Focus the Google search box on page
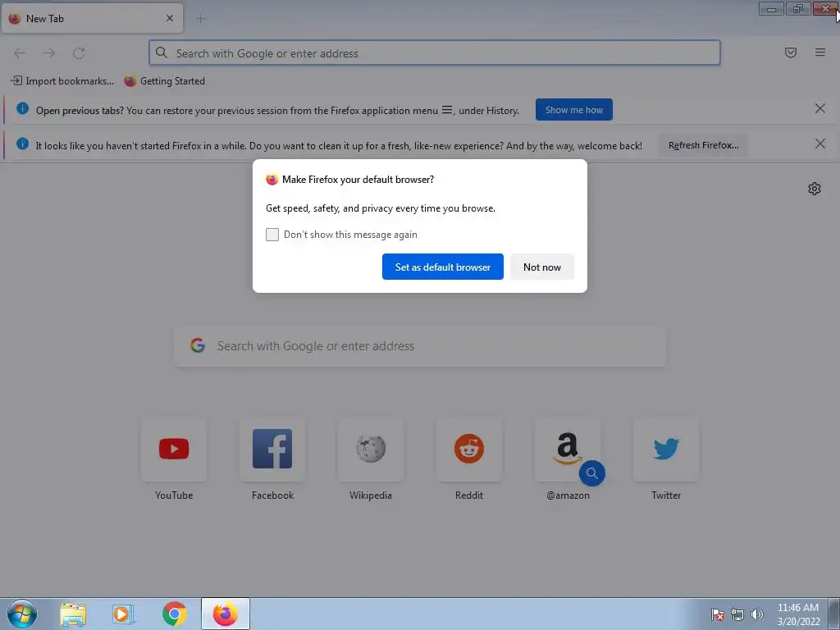840x630 pixels. (x=420, y=346)
